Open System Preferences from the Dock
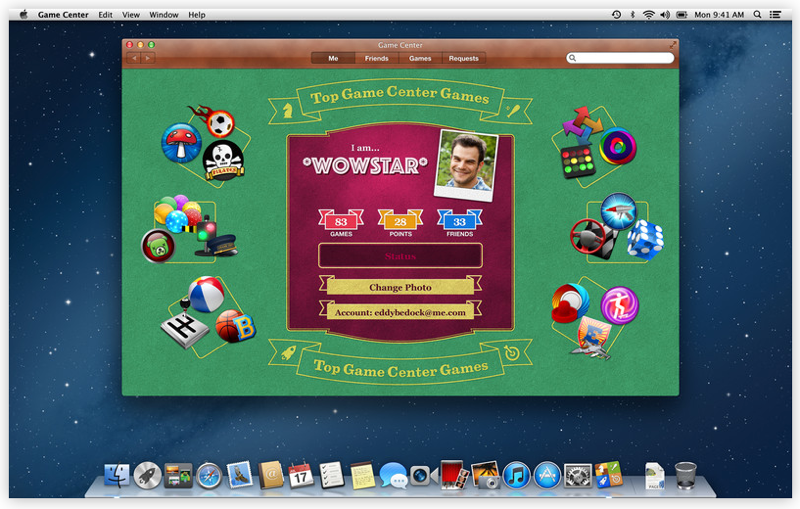Screen dimensions: 800x509 [x=578, y=476]
